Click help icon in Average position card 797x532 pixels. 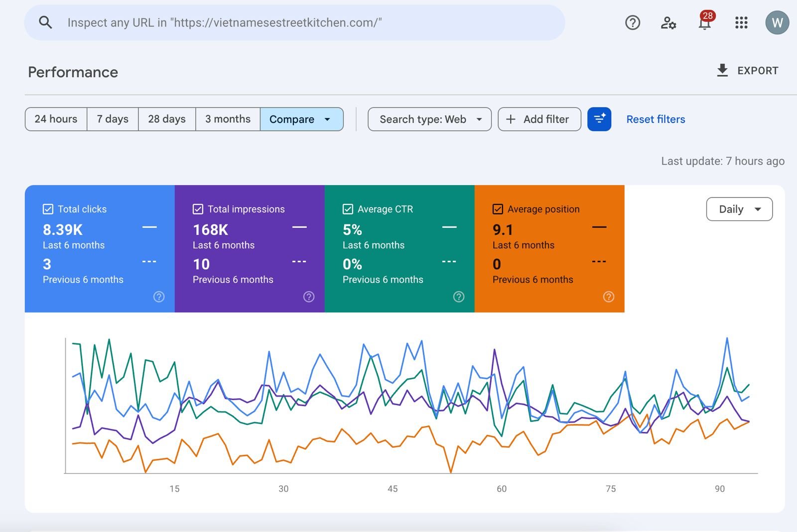(x=609, y=297)
